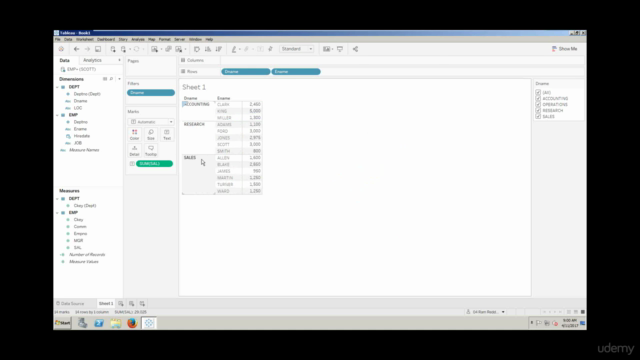Click the Sort Ascending icon

208,49
